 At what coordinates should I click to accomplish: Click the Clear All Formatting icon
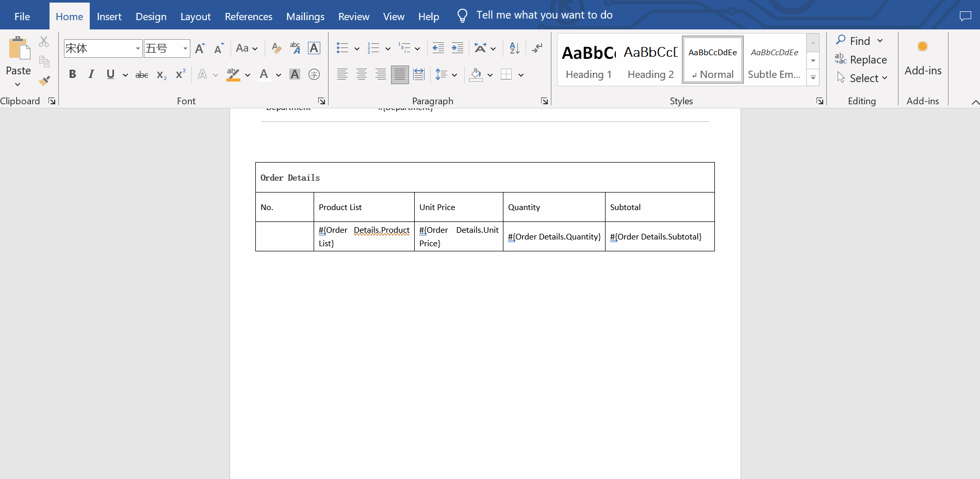point(276,49)
